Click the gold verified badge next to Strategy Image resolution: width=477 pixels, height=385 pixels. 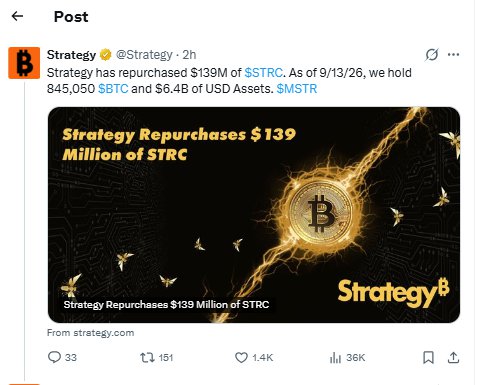pyautogui.click(x=106, y=55)
